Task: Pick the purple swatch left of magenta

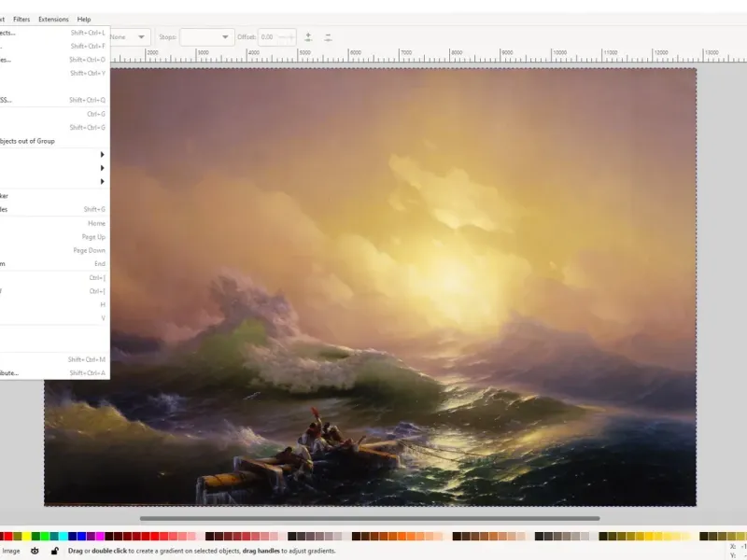Action: pyautogui.click(x=91, y=537)
